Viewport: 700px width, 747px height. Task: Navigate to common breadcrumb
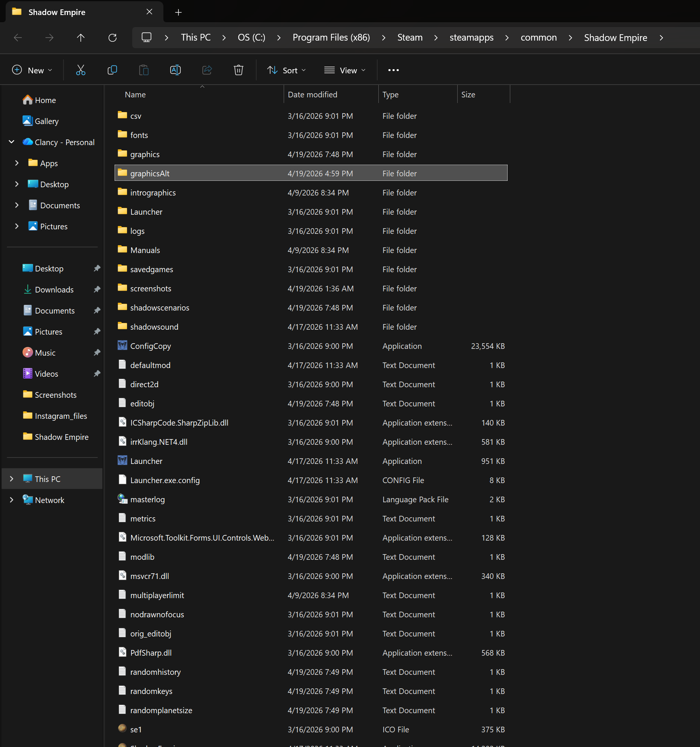pos(538,38)
